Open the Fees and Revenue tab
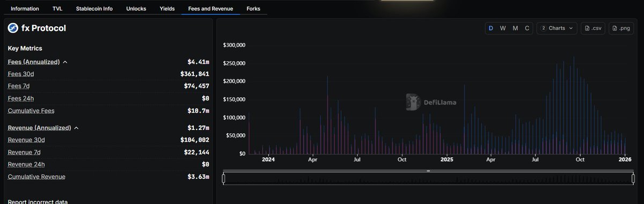 210,9
